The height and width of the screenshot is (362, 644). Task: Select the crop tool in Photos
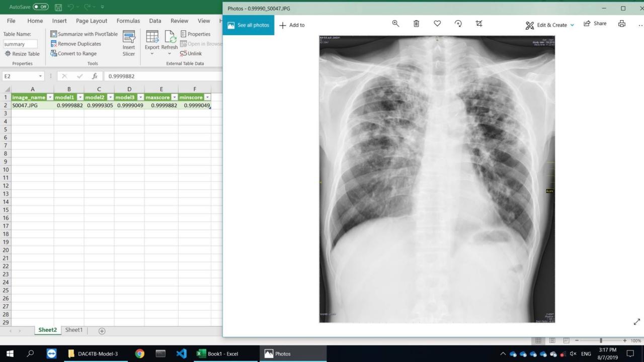(x=479, y=24)
